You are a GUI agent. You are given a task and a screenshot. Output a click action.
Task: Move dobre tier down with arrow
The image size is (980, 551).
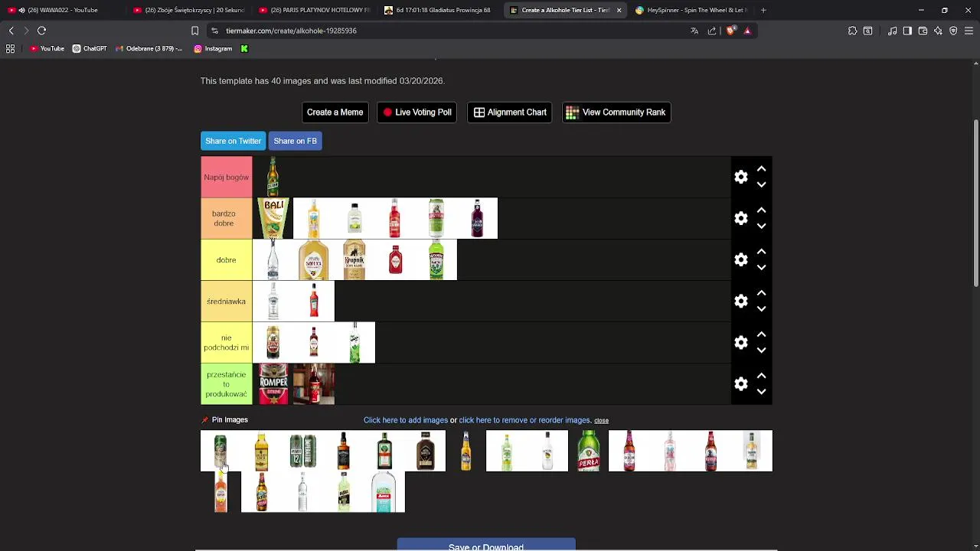coord(761,267)
